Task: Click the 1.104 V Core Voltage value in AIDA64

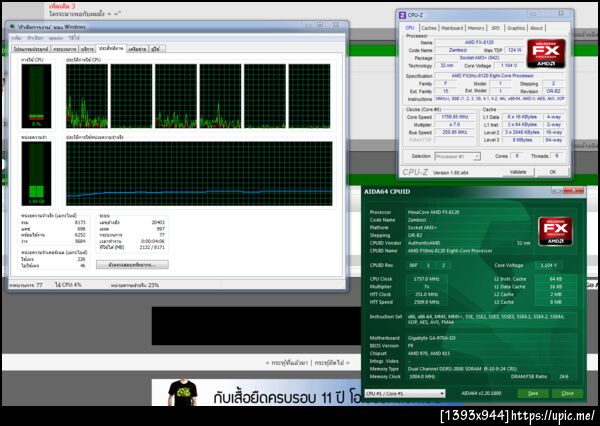Action: (x=548, y=265)
